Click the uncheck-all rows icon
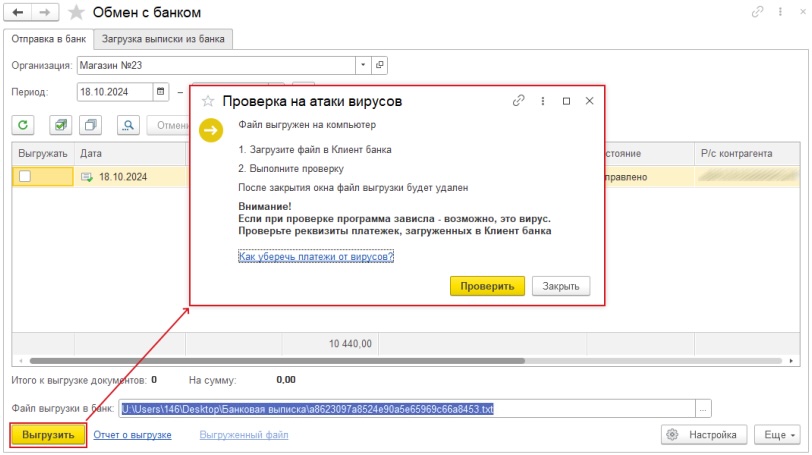 [x=91, y=125]
